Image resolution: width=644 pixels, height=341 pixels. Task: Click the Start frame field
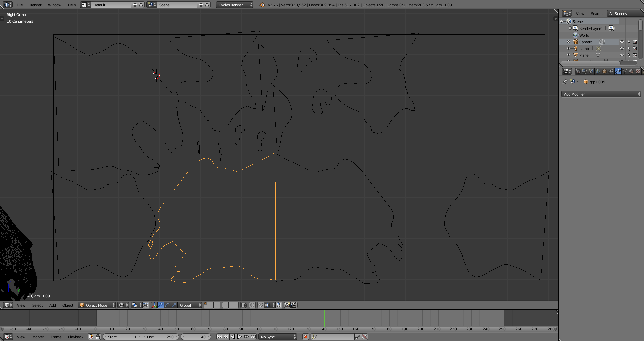(x=122, y=337)
